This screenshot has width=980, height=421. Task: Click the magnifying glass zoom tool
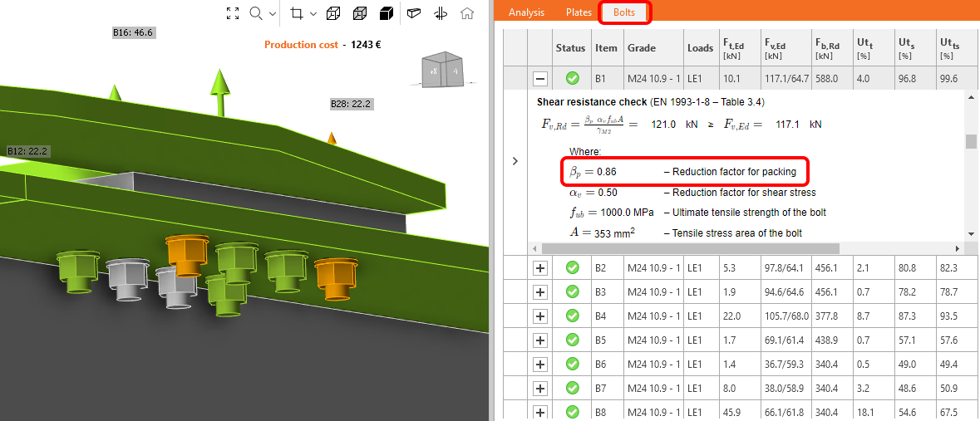(x=255, y=13)
